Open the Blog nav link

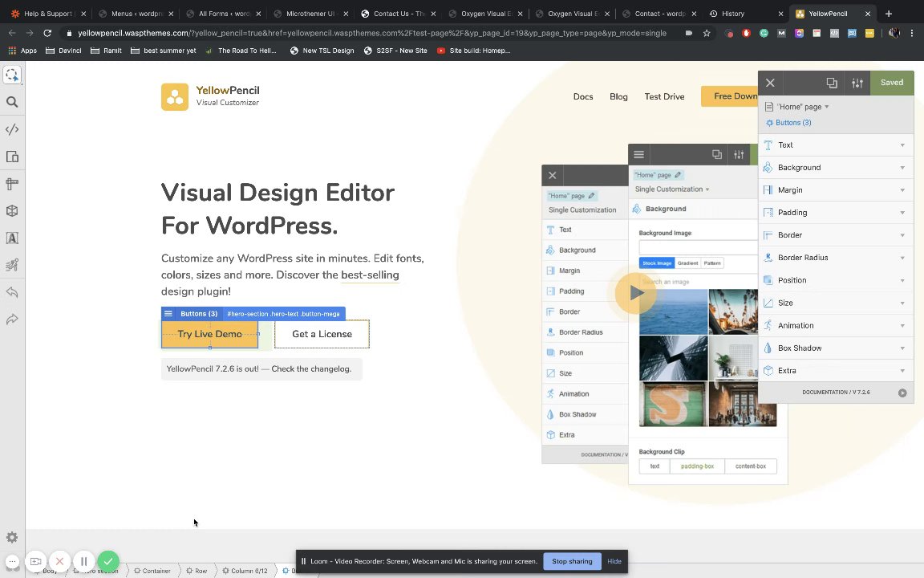tap(618, 96)
